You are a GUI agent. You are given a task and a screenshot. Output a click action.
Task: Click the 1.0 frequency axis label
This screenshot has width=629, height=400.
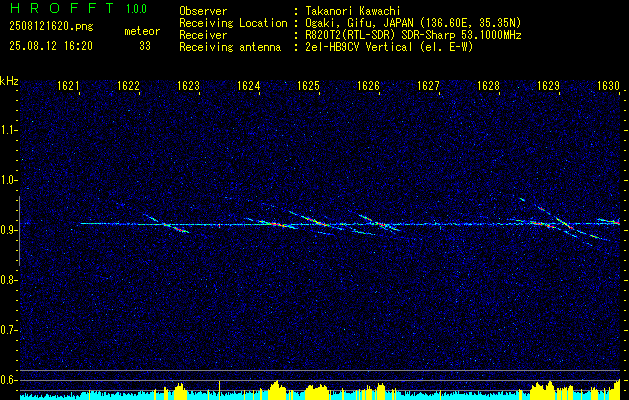pyautogui.click(x=7, y=180)
